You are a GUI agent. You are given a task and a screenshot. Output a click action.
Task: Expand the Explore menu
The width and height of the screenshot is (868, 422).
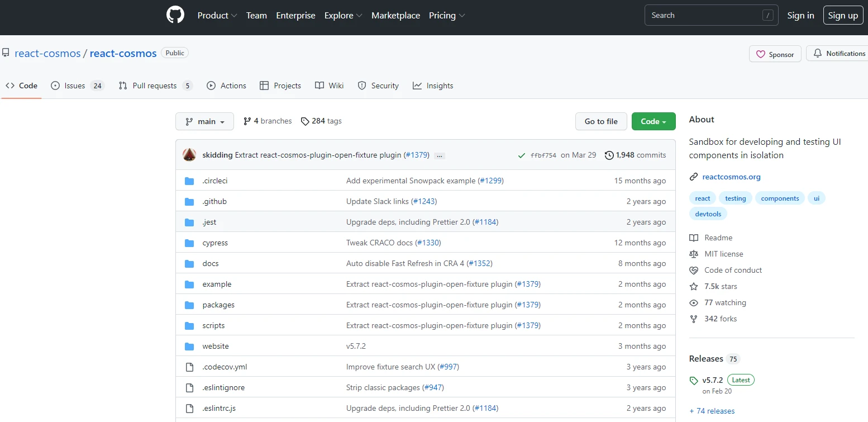click(344, 16)
